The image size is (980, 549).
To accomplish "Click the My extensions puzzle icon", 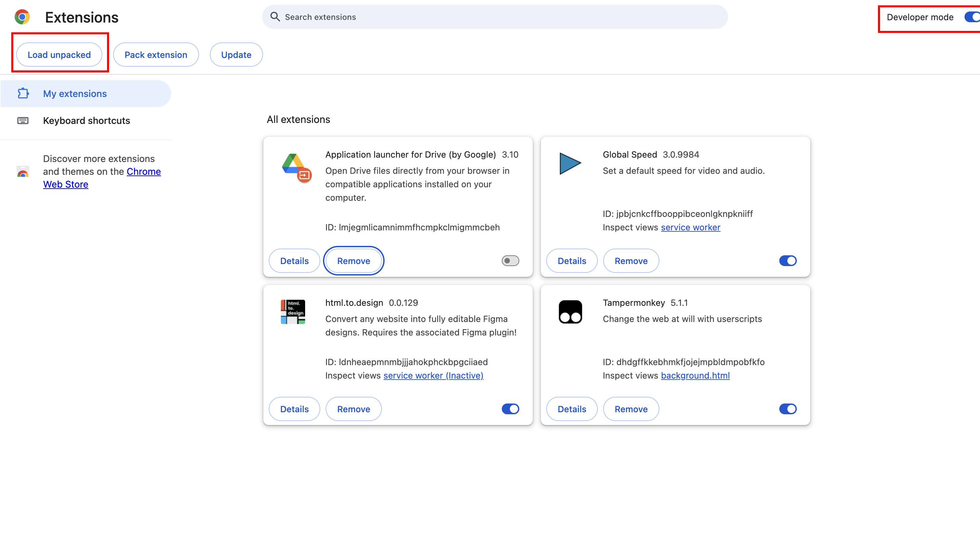I will [23, 94].
